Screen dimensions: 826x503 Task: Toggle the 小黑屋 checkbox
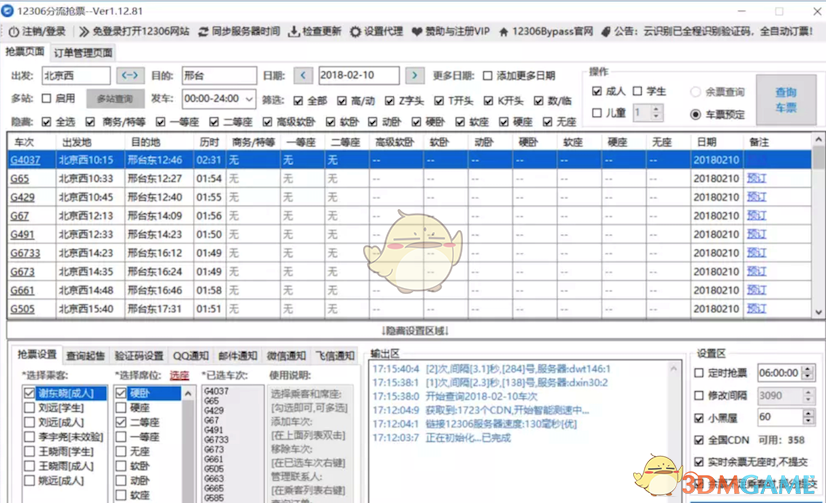(x=699, y=418)
